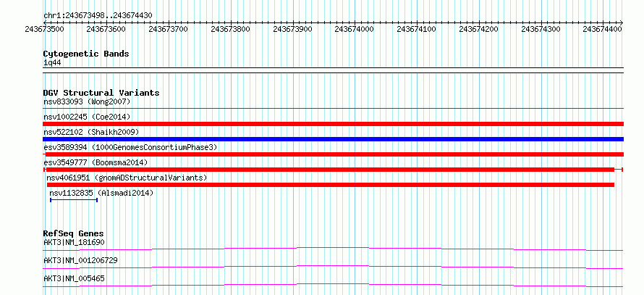Click variant label nsv4061951 (gnomADStructuralVariants)
644x295 pixels.
pyautogui.click(x=127, y=178)
